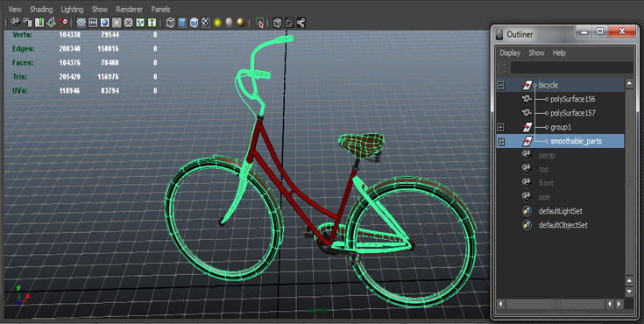Click the Outliner search field
This screenshot has width=644, height=324.
pyautogui.click(x=571, y=67)
